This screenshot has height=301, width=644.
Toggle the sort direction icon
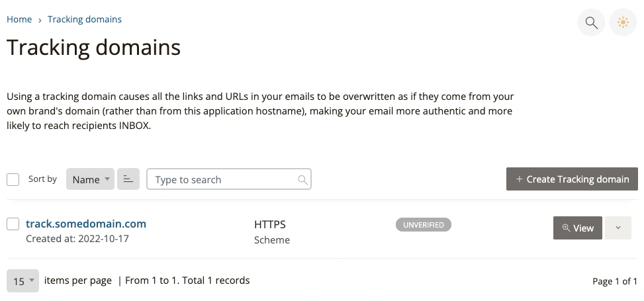[x=128, y=179]
